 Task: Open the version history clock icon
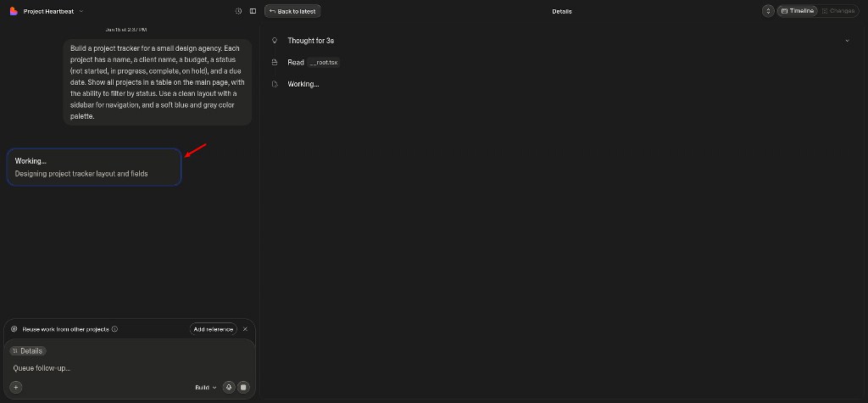(x=238, y=11)
